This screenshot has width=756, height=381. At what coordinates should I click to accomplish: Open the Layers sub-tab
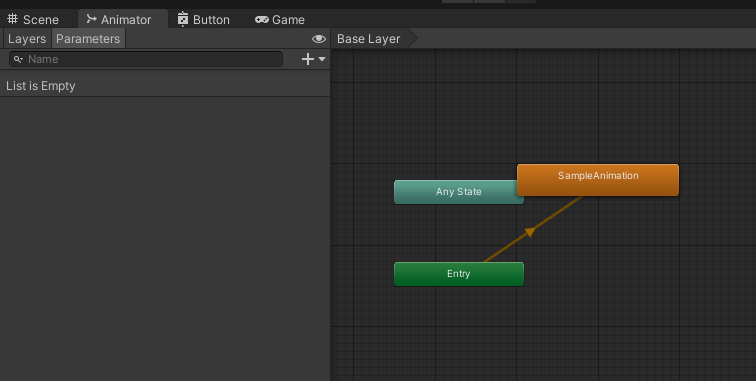click(x=27, y=39)
